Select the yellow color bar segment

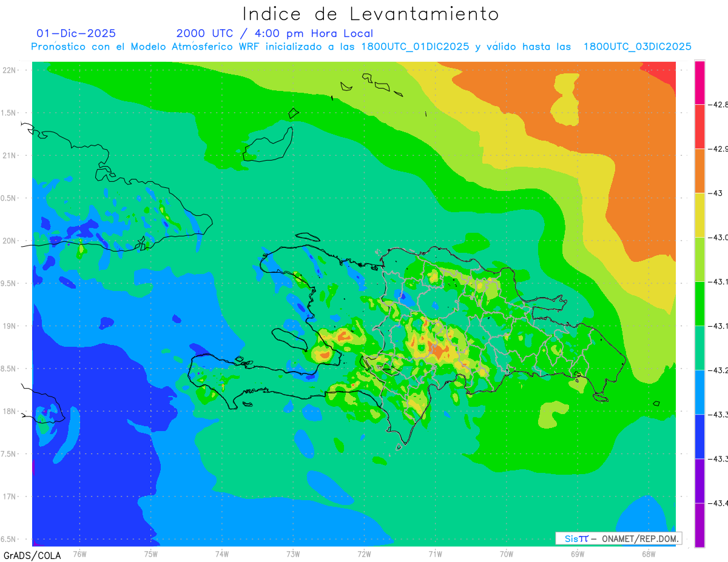tap(699, 215)
